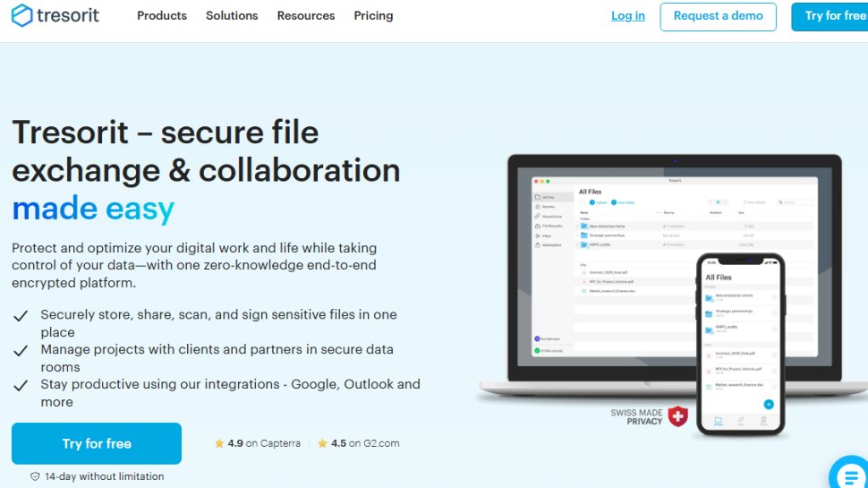Click "SWISS MADE PRIVACY" label

point(636,416)
